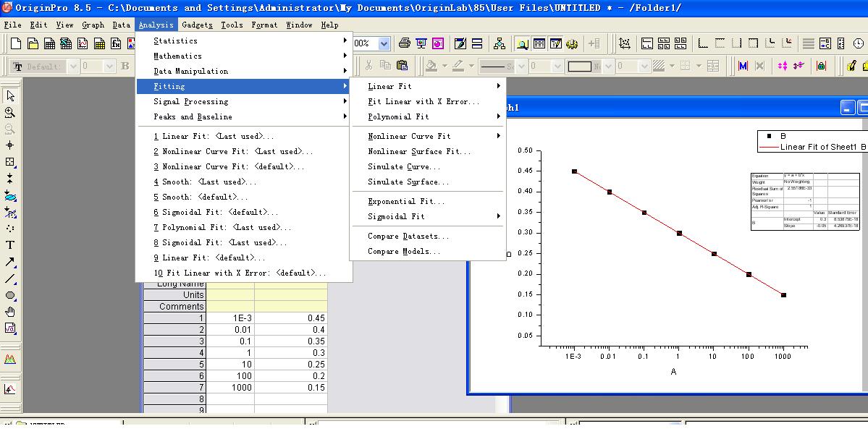Click the Paste clipboard icon
Image resolution: width=868 pixels, height=434 pixels.
[403, 66]
